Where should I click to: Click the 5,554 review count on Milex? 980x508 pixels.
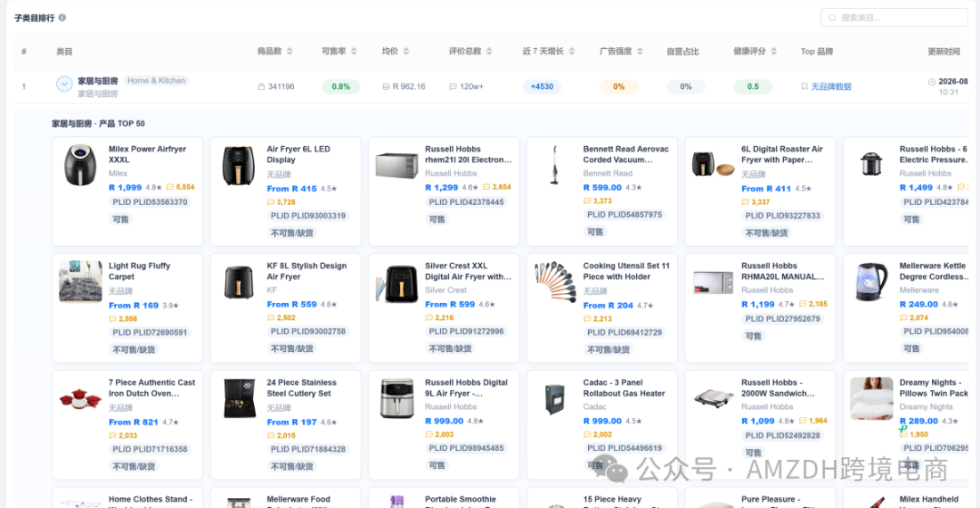181,187
